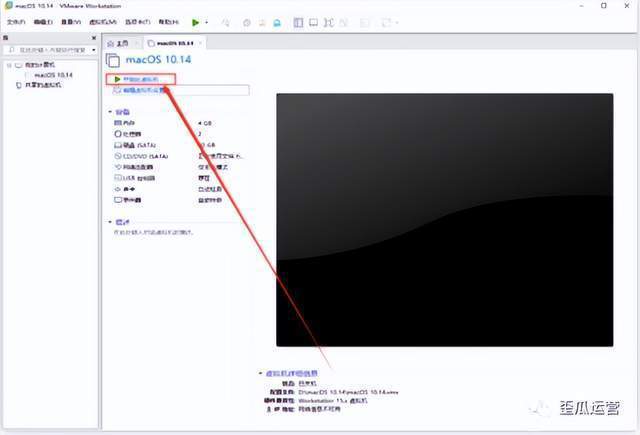
Task: Click the Revert to Snapshot toolbar icon
Action: [262, 23]
